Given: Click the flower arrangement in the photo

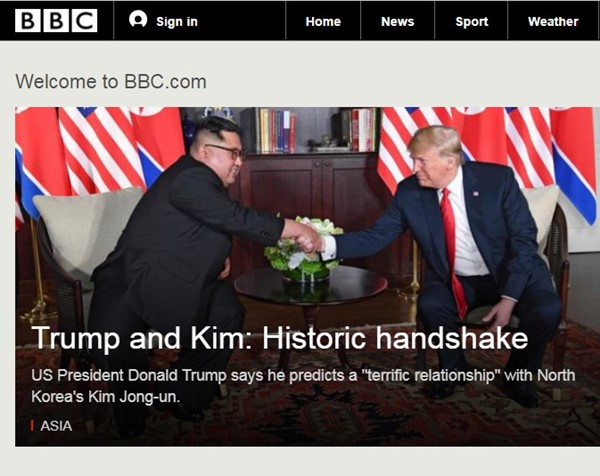Looking at the screenshot, I should tap(303, 249).
